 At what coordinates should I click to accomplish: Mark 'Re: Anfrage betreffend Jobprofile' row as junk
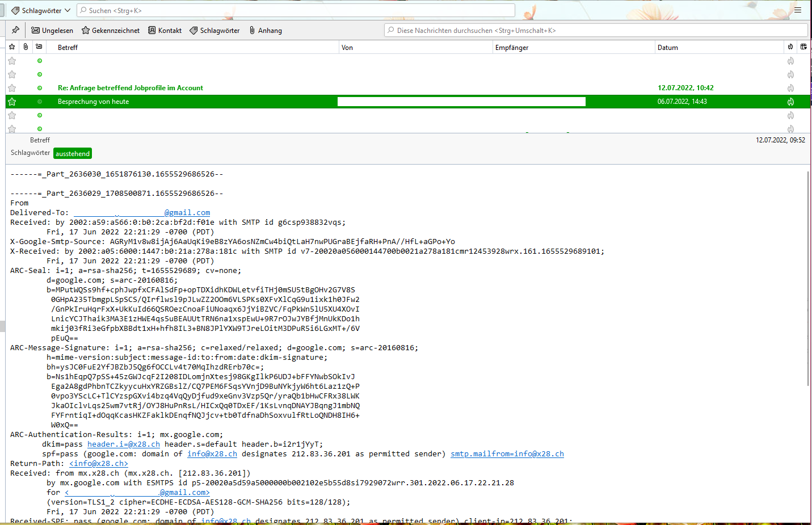790,88
